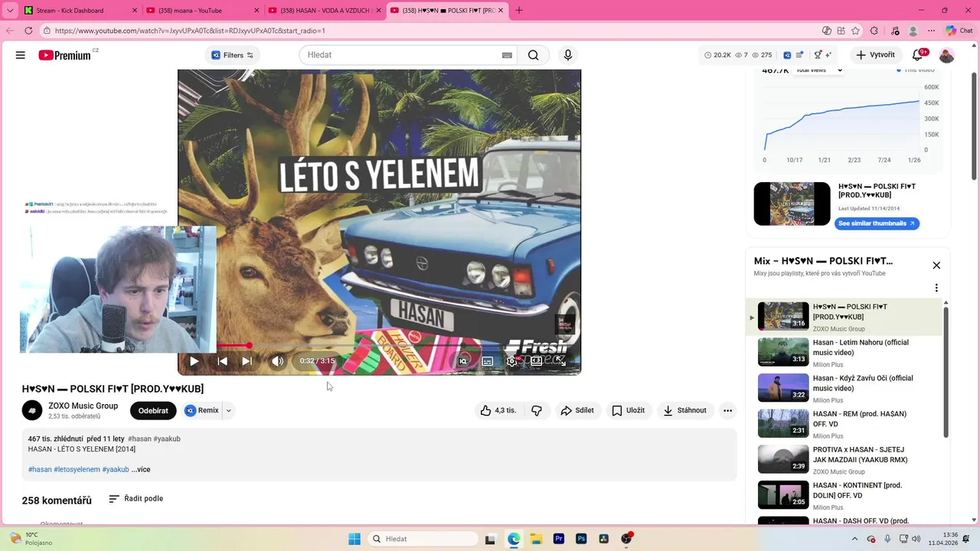
Task: Open a new browser tab
Action: [x=519, y=10]
